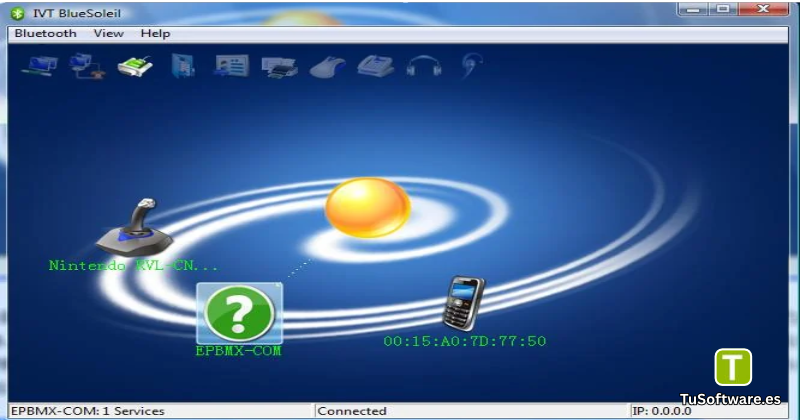Click the Personal Area Networking service icon
The width and height of the screenshot is (800, 420).
[x=39, y=66]
